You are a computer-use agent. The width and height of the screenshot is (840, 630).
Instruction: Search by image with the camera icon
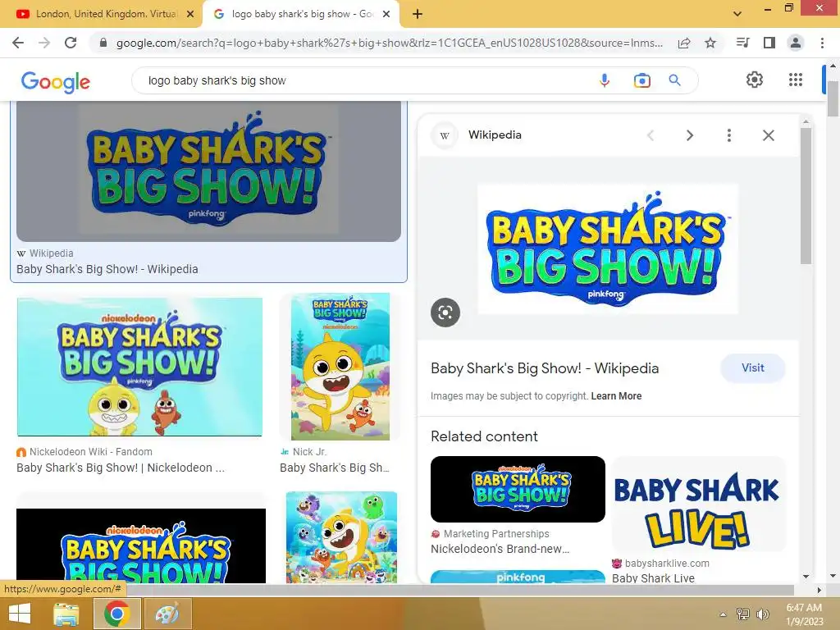click(641, 80)
